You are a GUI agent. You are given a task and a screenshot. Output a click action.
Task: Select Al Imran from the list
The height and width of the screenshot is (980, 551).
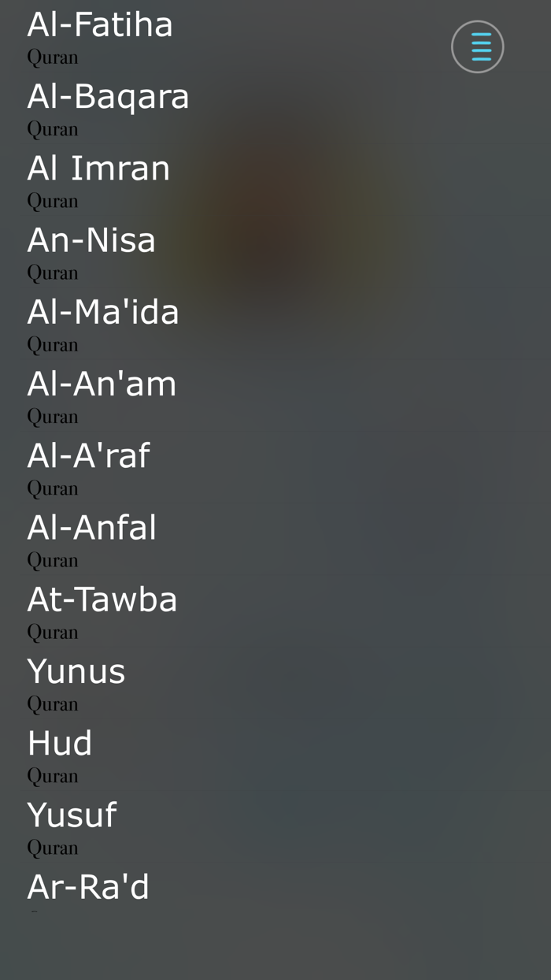point(98,168)
